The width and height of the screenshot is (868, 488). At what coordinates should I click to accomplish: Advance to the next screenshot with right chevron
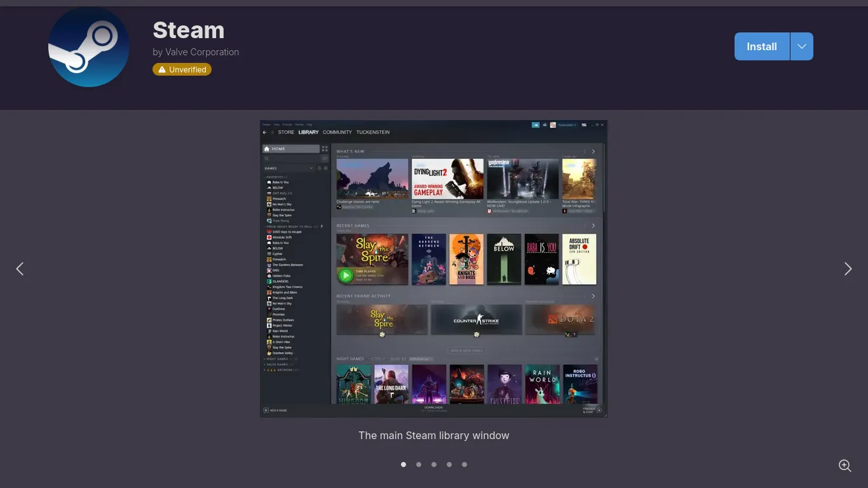848,269
